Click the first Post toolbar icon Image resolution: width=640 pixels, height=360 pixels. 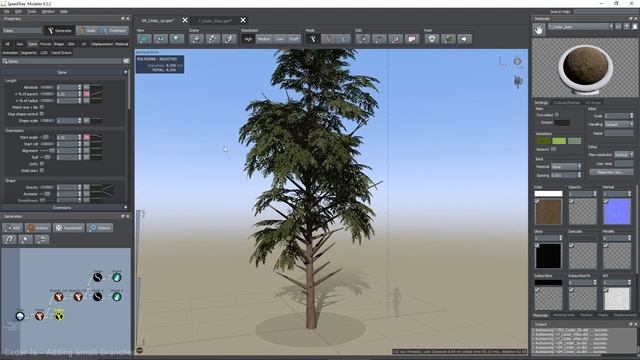coord(432,39)
